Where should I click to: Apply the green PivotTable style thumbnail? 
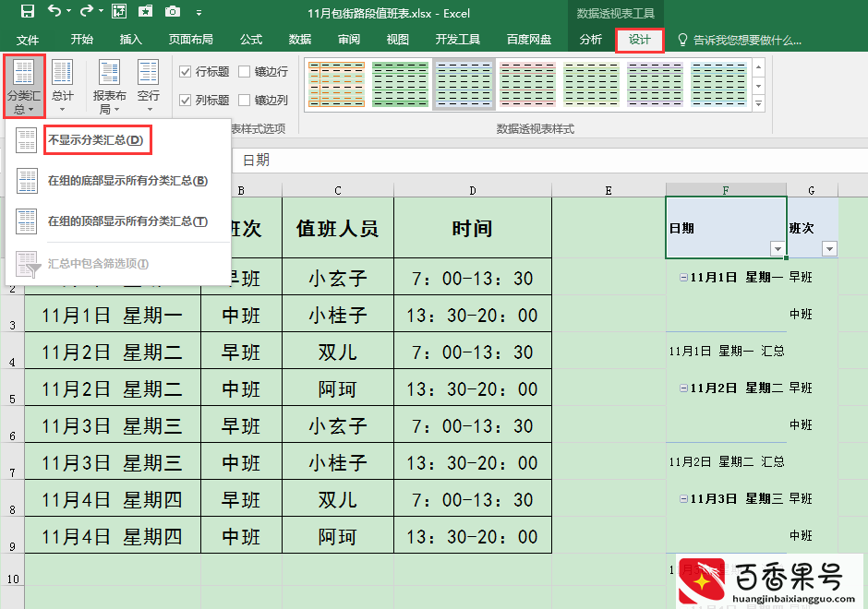(x=400, y=84)
